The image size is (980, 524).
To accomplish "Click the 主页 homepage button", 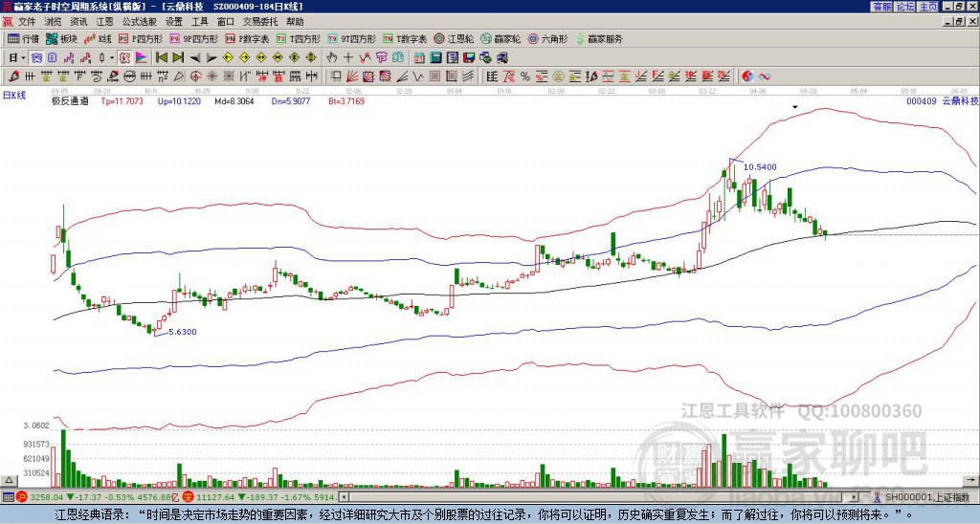I will [x=927, y=7].
